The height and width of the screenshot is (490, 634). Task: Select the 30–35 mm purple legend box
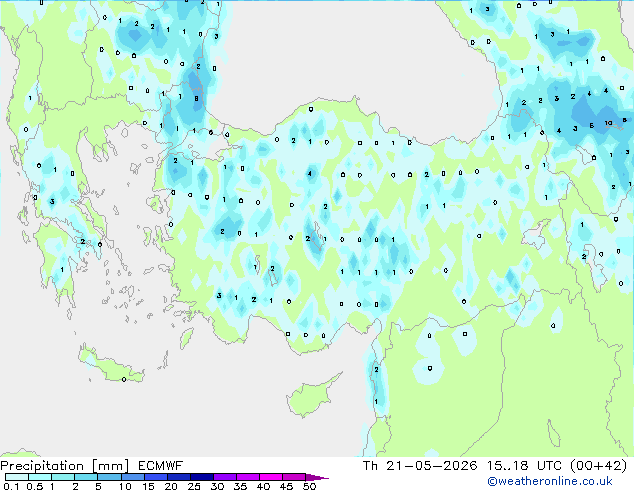(224, 477)
